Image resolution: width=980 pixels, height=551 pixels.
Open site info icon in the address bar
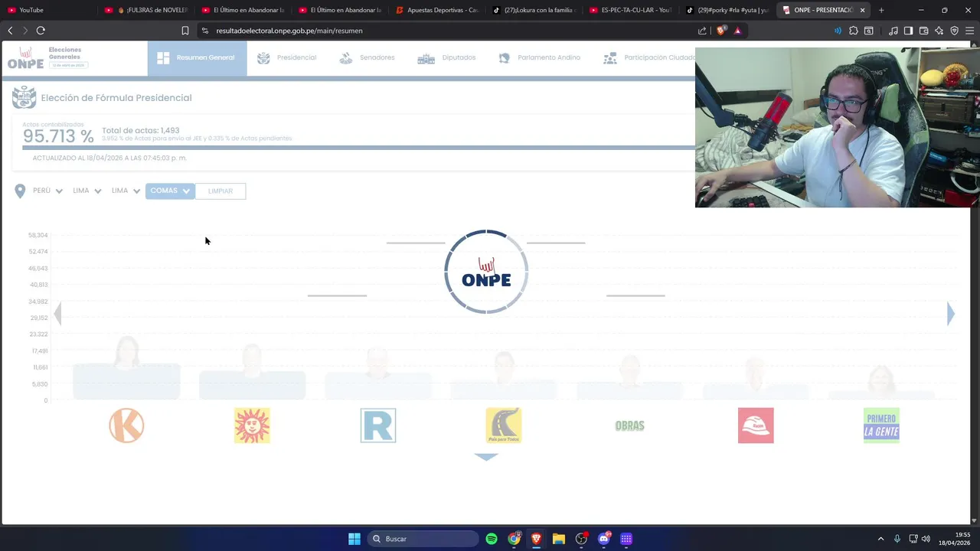click(x=205, y=31)
